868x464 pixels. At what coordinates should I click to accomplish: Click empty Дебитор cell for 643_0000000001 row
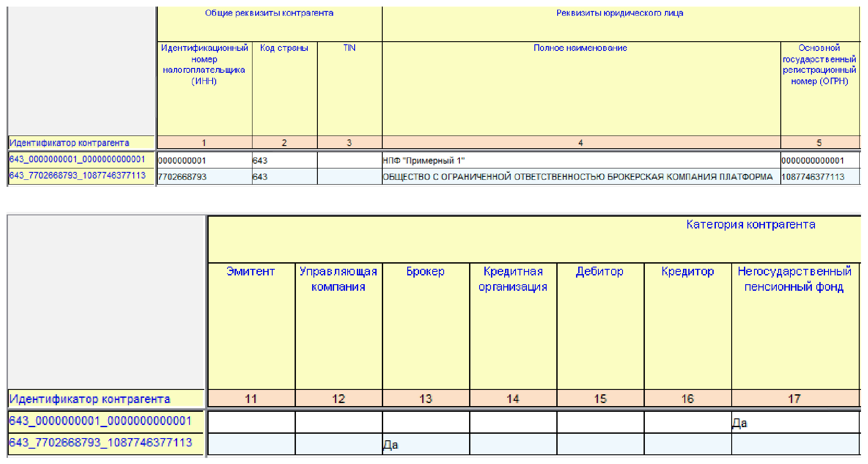[600, 422]
